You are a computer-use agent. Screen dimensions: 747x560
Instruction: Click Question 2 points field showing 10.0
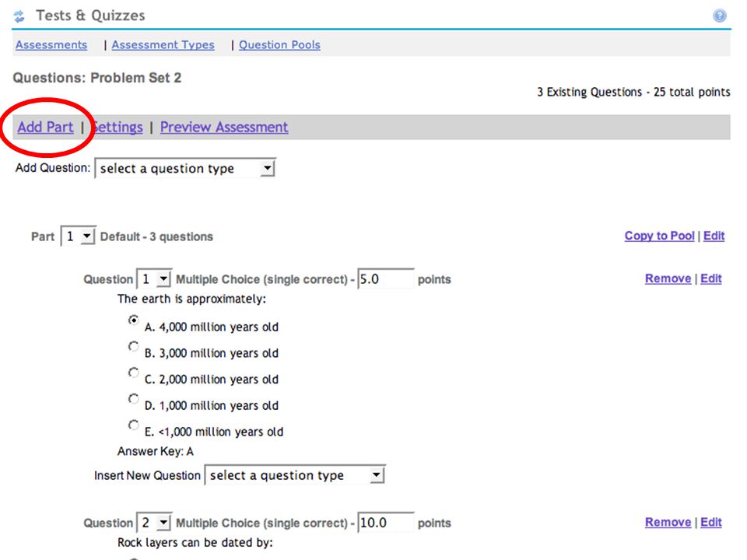pyautogui.click(x=386, y=523)
